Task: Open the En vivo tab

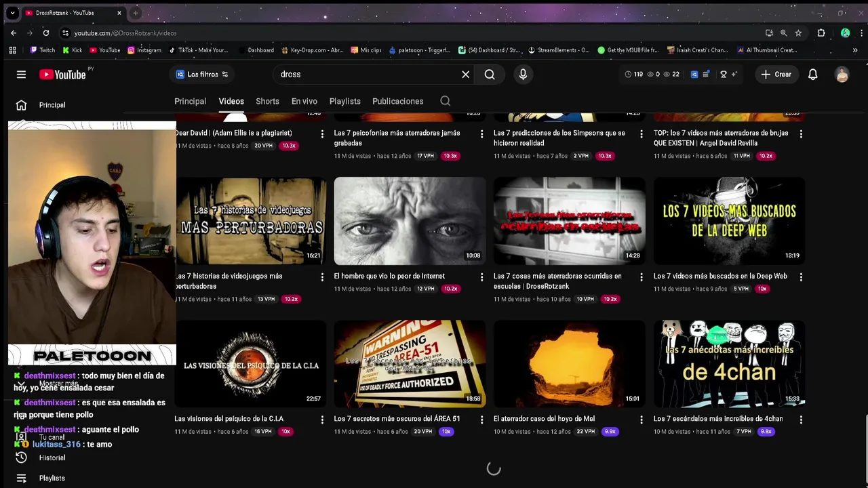Action: coord(304,101)
